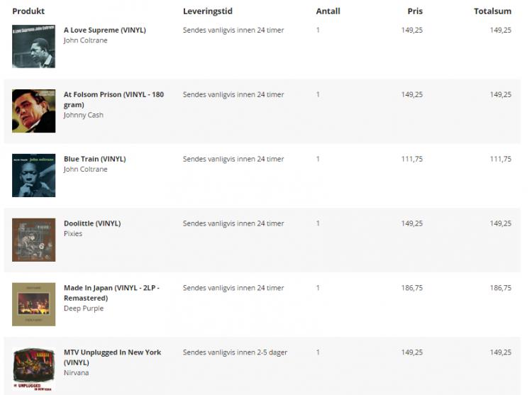Viewport: 532px width, 395px height.
Task: Click artist name Pixies
Action: [x=73, y=233]
